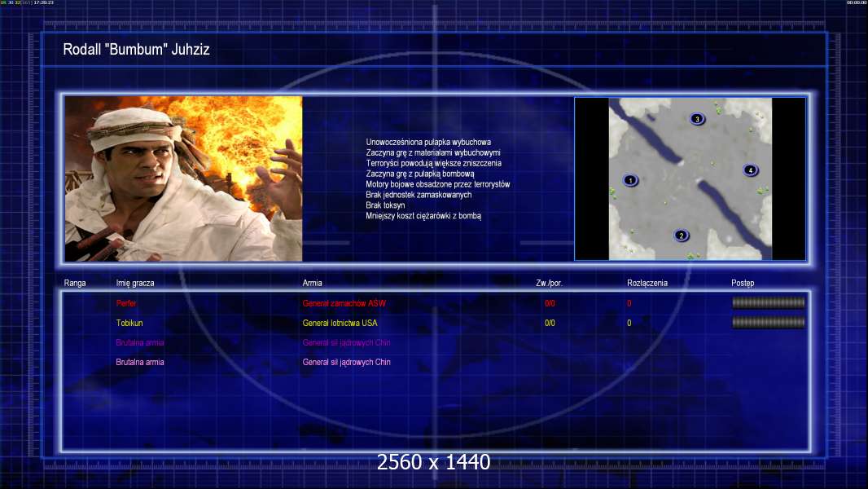This screenshot has height=489, width=868.
Task: Select player name Tobikun
Action: 132,323
